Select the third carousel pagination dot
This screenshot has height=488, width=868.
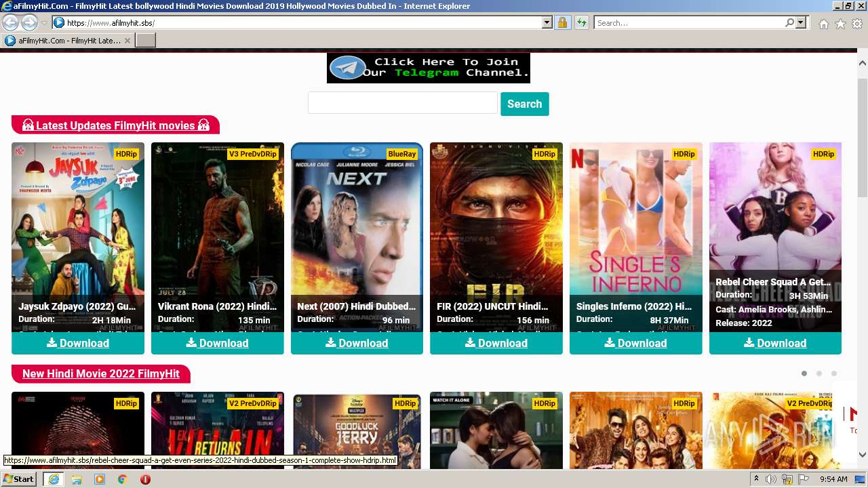pos(834,373)
